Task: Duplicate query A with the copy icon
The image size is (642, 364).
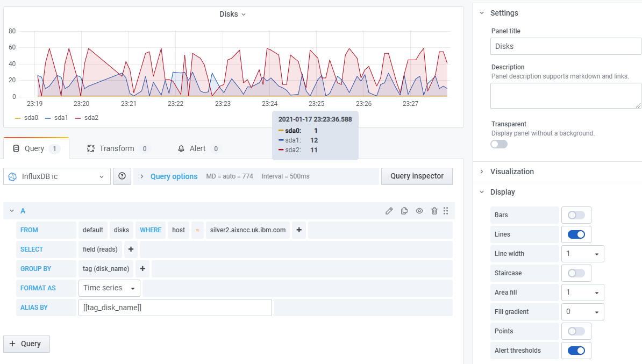Action: [404, 211]
